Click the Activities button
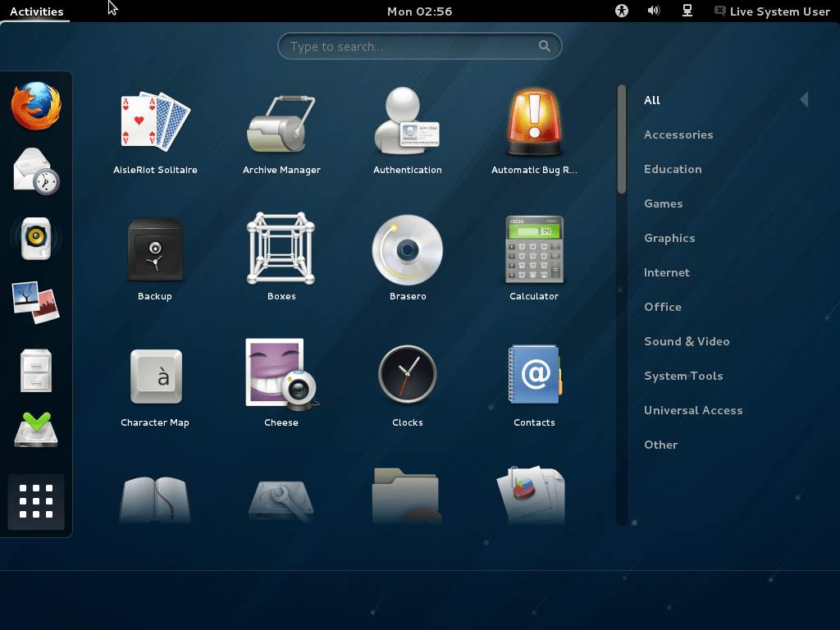The height and width of the screenshot is (630, 840). point(36,11)
